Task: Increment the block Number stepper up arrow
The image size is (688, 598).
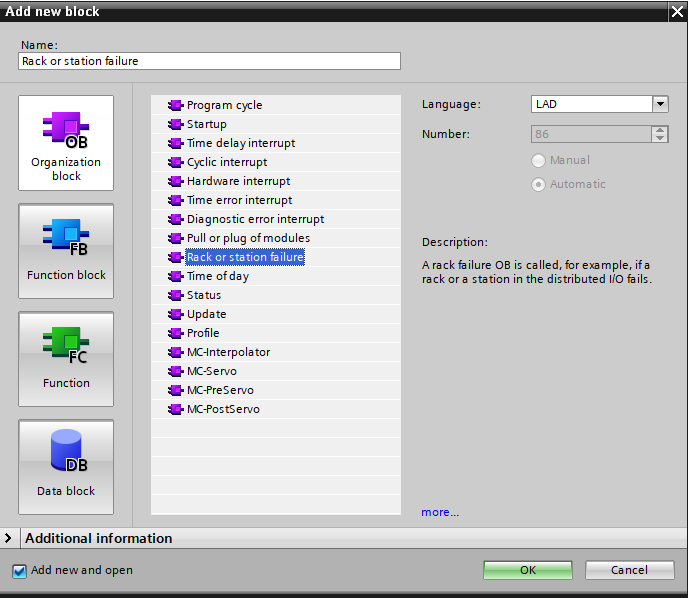Action: tap(660, 130)
